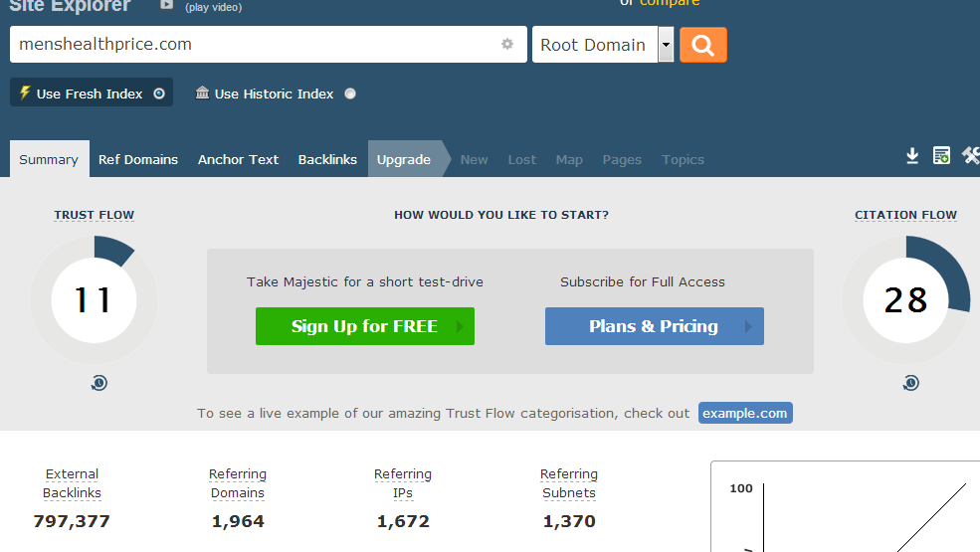Open the Ref Domains tab
The image size is (980, 552).
(x=138, y=159)
